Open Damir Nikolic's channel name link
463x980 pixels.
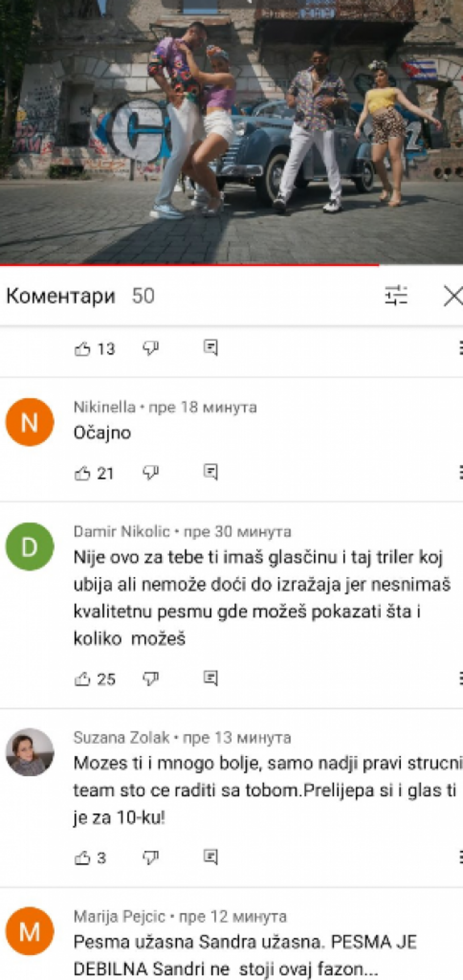[121, 531]
